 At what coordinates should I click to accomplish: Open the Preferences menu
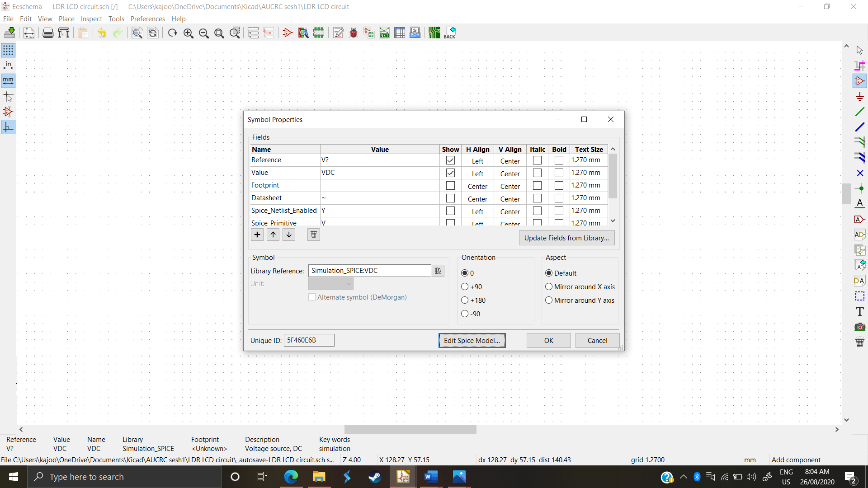pos(147,19)
